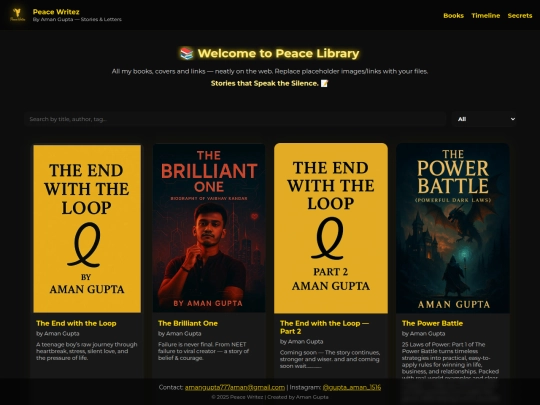This screenshot has width=540, height=405.
Task: Open the amangupta777aman@gmail.com contact link
Action: (x=235, y=387)
